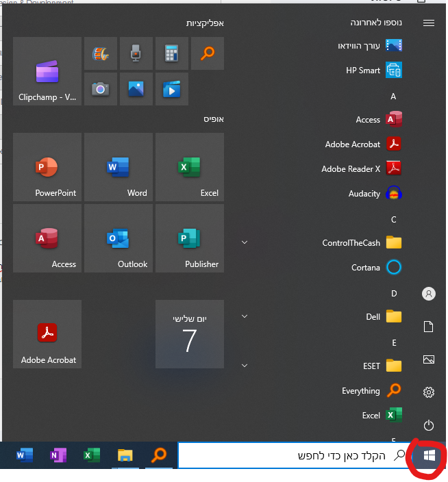Open the calendar tile showing day 7
The image size is (448, 482).
tap(190, 334)
